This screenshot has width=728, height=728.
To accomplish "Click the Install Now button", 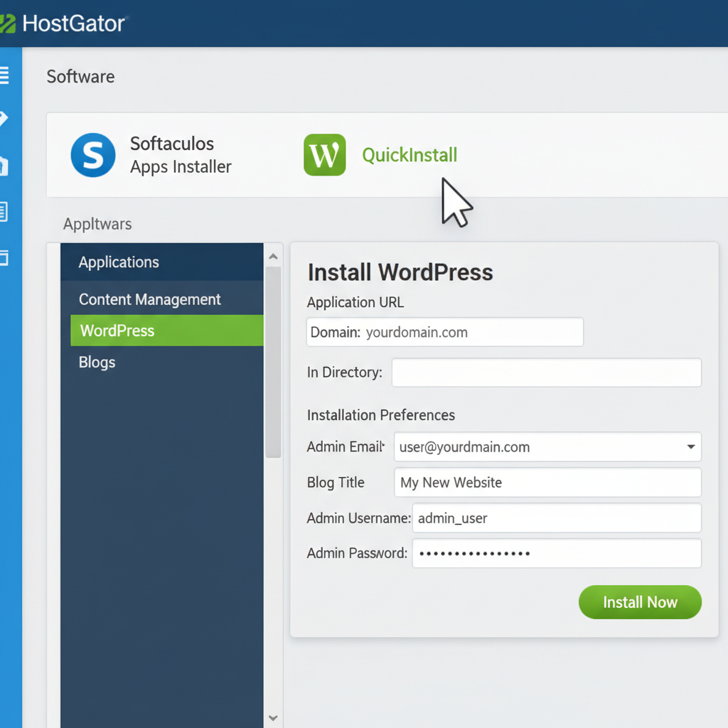I will 639,602.
